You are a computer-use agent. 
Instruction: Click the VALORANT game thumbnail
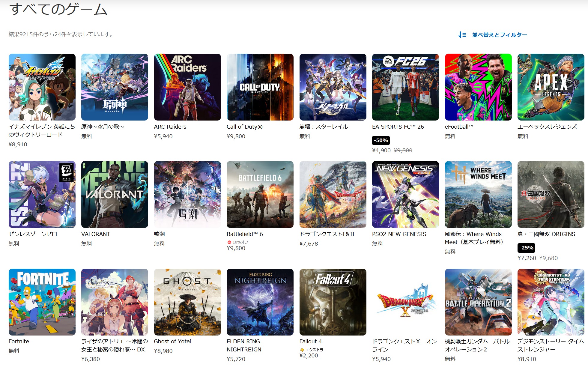(x=115, y=194)
